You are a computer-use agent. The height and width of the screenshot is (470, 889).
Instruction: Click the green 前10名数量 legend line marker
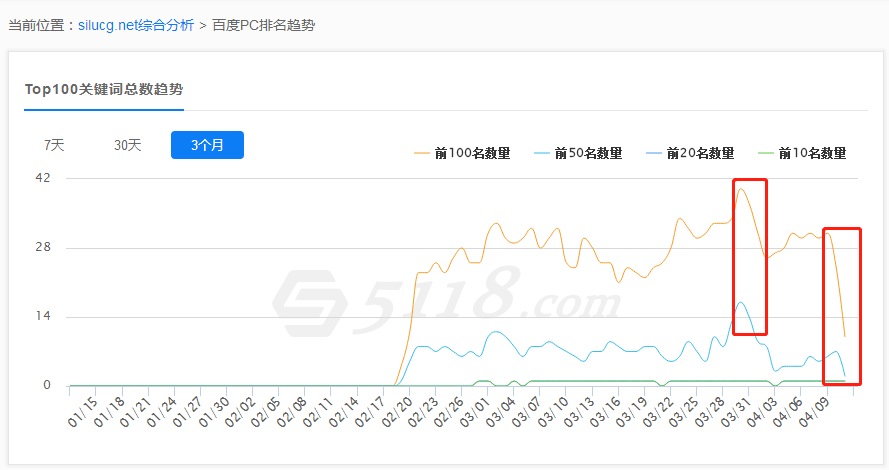coord(768,153)
